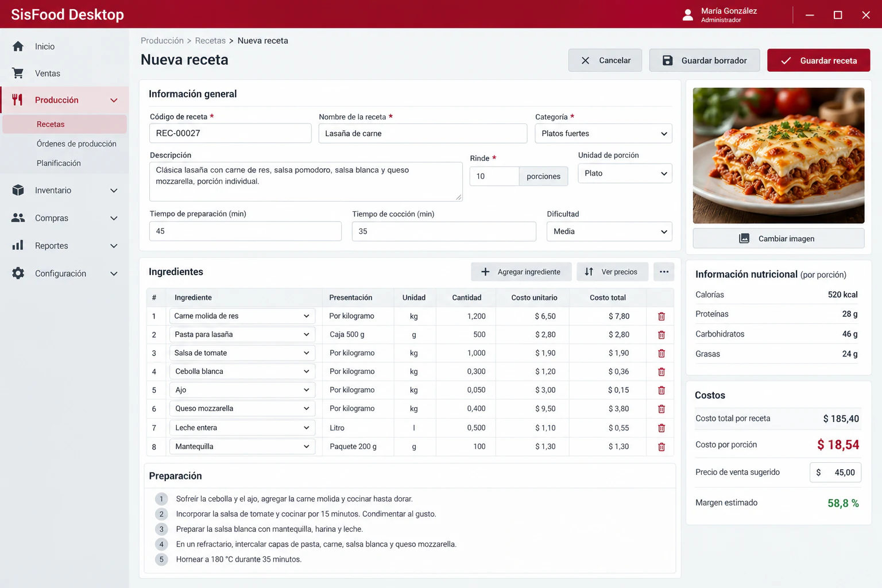This screenshot has height=588, width=882.
Task: Click the Código de receta field
Action: point(230,133)
